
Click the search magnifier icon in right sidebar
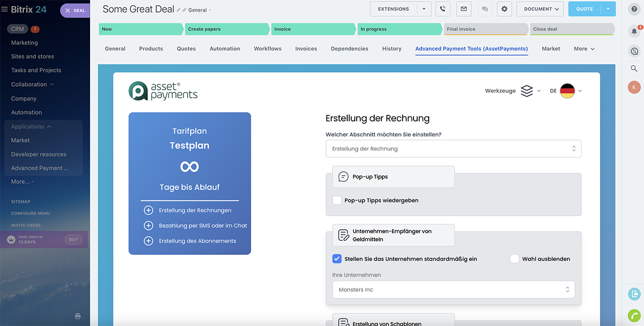[634, 69]
